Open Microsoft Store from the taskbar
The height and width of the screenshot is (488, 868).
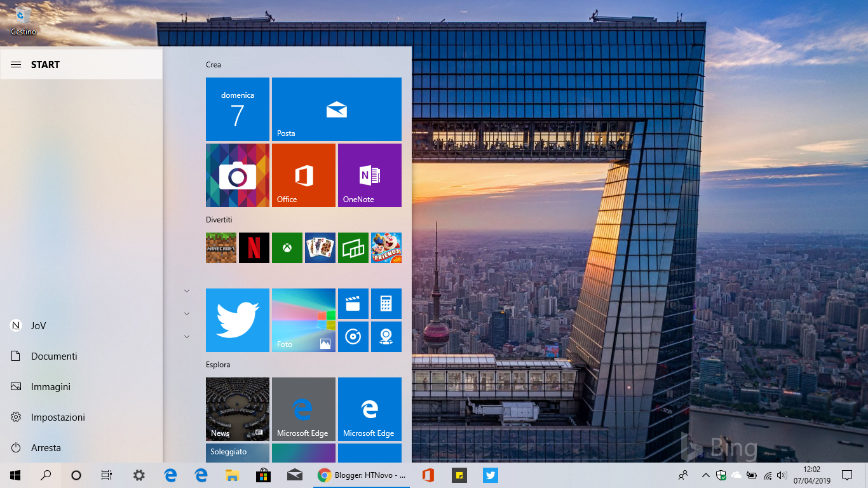pos(263,475)
